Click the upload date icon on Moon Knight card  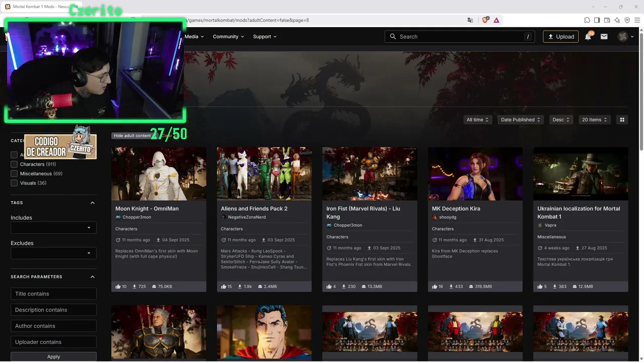coord(158,240)
